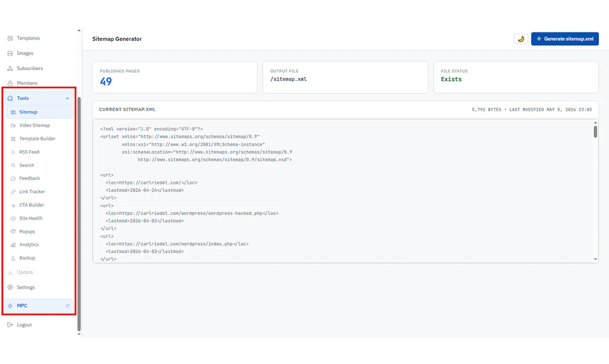The height and width of the screenshot is (364, 609).
Task: Click the Popups icon
Action: (x=13, y=232)
